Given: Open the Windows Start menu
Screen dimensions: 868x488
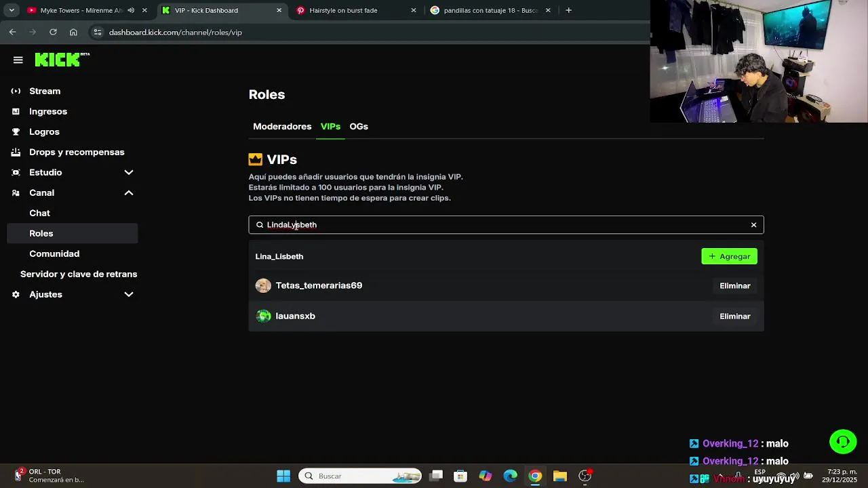Looking at the screenshot, I should [x=283, y=476].
